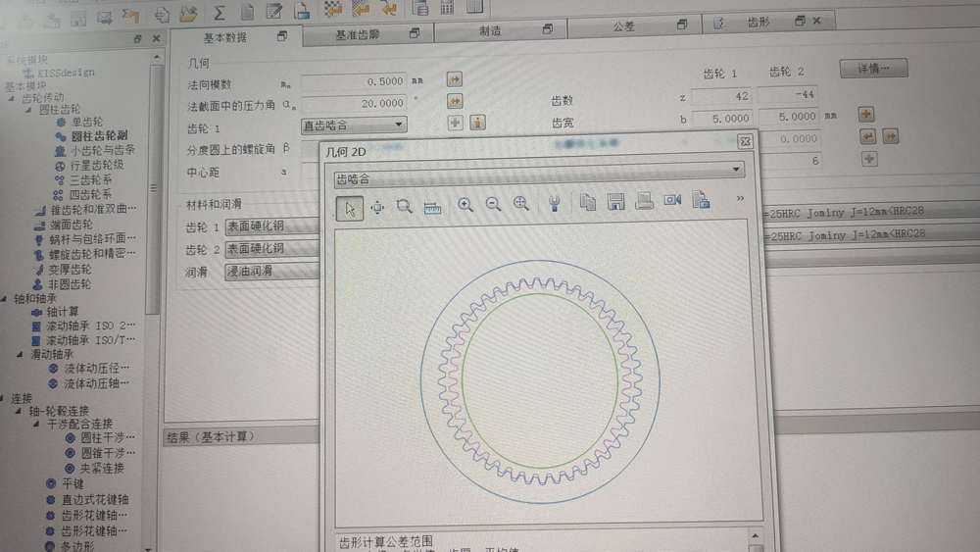Image resolution: width=980 pixels, height=552 pixels.
Task: Select 行星齿轮级 in module tree
Action: [96, 165]
